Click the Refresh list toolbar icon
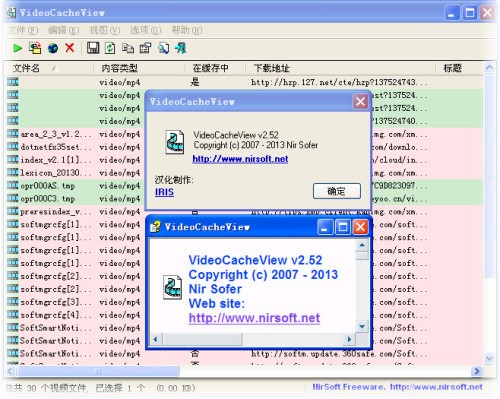The image size is (500, 399). point(110,48)
